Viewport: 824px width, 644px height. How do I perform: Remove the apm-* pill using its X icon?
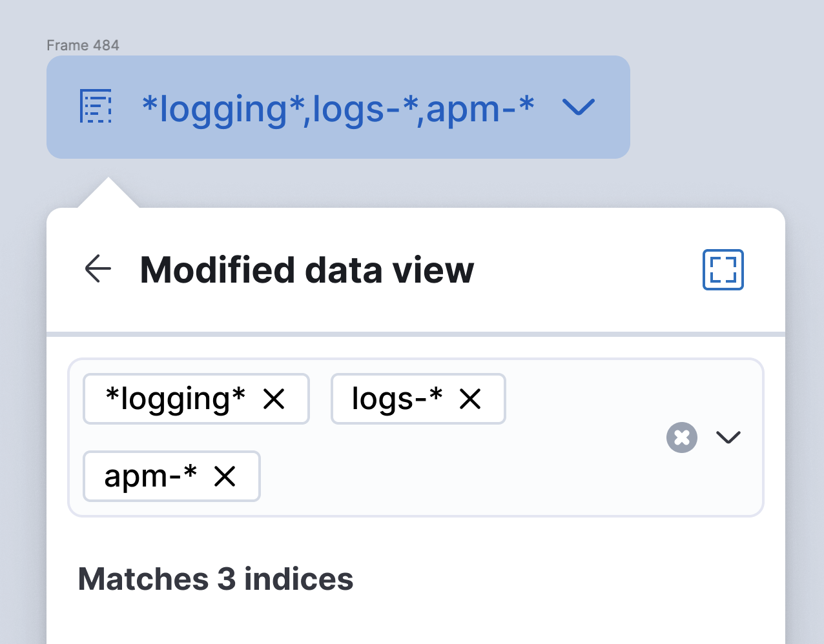click(x=225, y=476)
